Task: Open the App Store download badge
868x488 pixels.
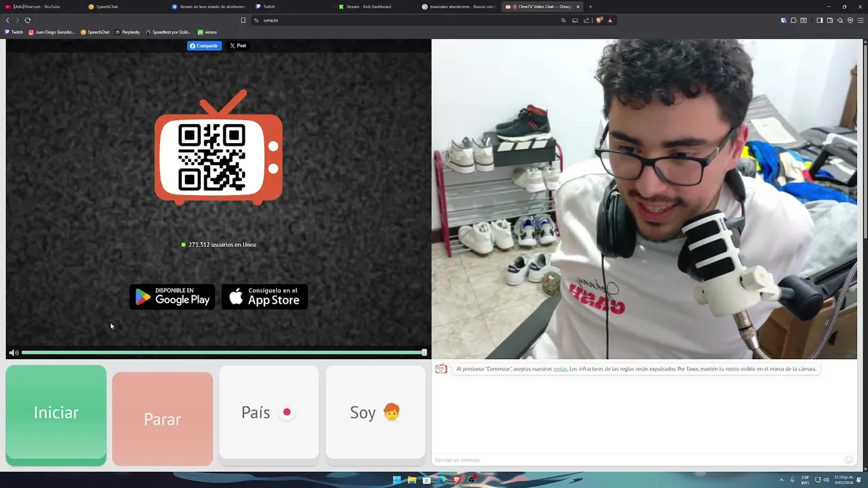Action: [264, 297]
